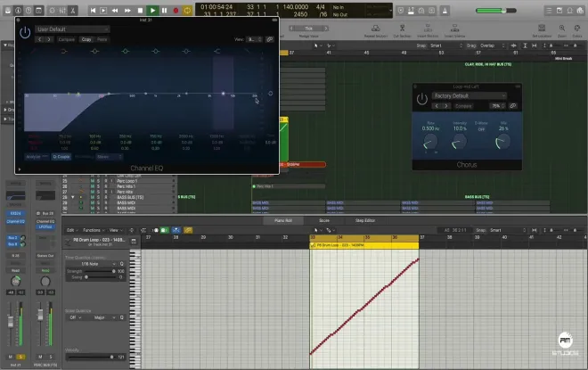The image size is (588, 370).
Task: Open the Drag Overlap dropdown
Action: click(x=493, y=45)
